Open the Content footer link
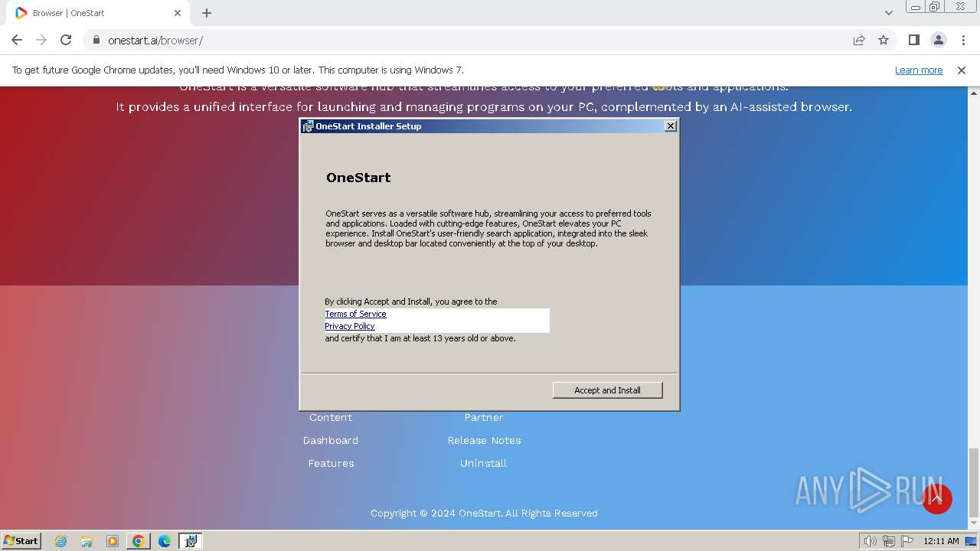Screen dimensions: 980x551 [331, 418]
